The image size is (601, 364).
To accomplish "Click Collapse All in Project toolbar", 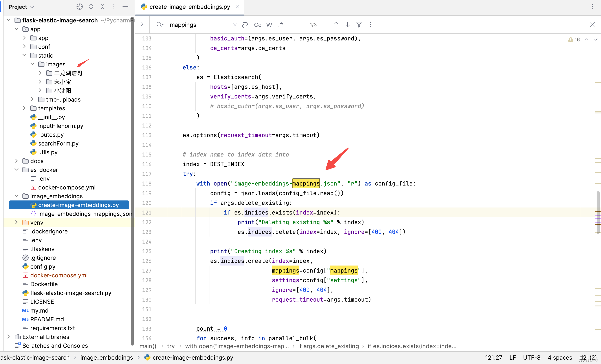I will 103,7.
